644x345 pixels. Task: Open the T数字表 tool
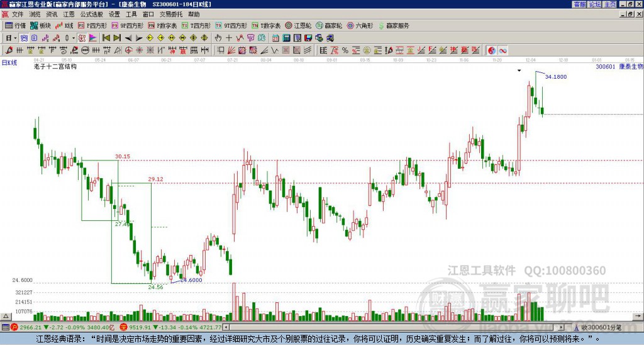(266, 25)
